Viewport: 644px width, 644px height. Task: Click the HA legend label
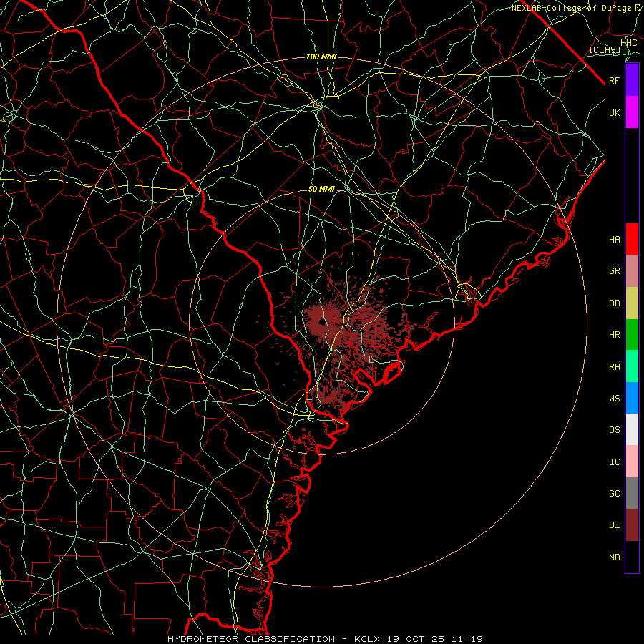[614, 240]
